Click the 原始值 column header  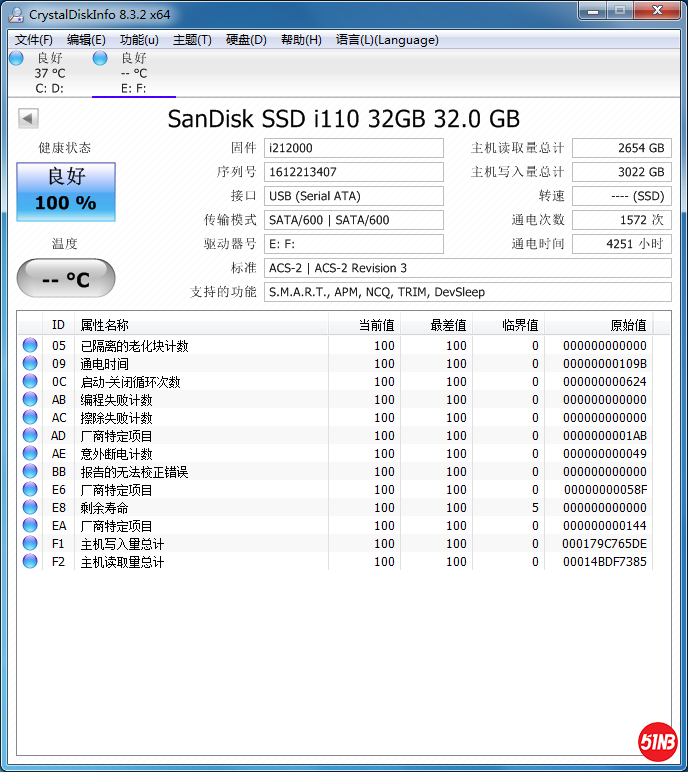pyautogui.click(x=628, y=325)
